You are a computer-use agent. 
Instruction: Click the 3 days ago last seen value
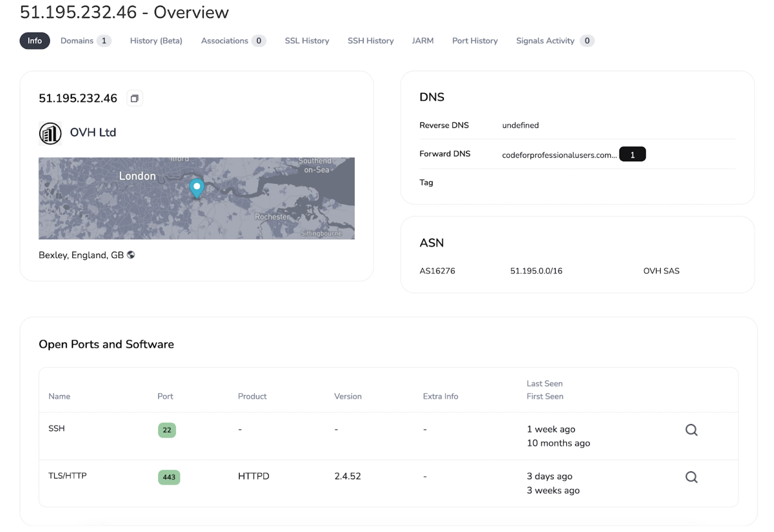tap(549, 476)
